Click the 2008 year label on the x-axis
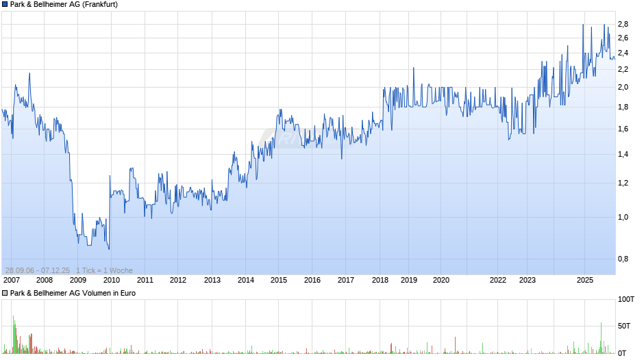This screenshot has height=360, width=644. pos(45,280)
